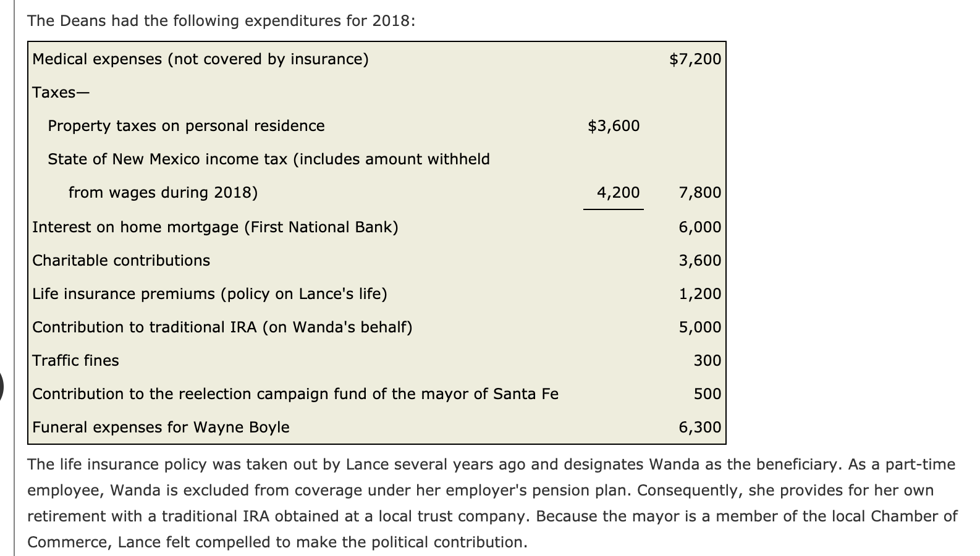The width and height of the screenshot is (980, 556).
Task: Click the 1,200 life insurance amount
Action: [x=699, y=294]
